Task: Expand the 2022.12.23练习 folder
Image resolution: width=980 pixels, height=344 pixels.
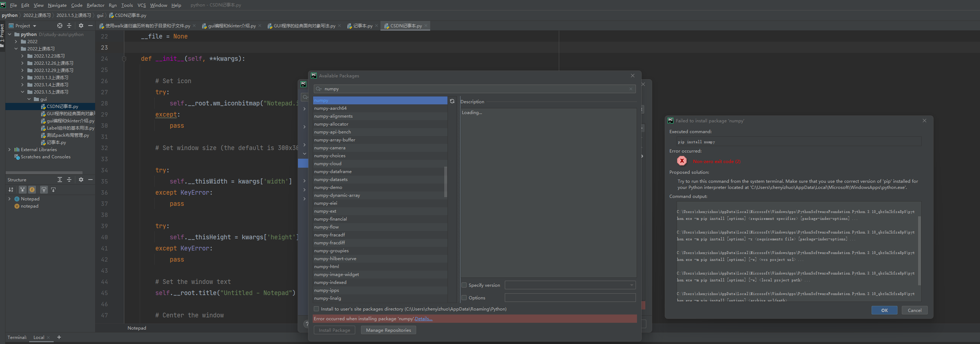Action: 22,56
